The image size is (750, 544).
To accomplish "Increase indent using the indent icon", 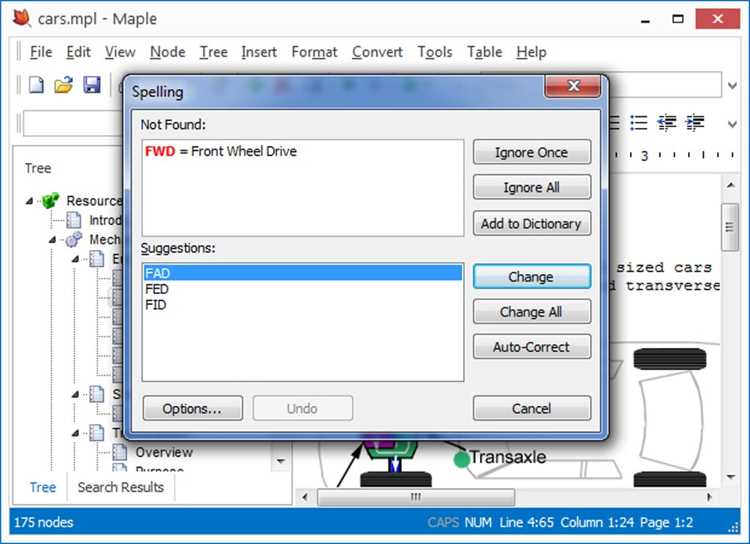I will coord(695,123).
